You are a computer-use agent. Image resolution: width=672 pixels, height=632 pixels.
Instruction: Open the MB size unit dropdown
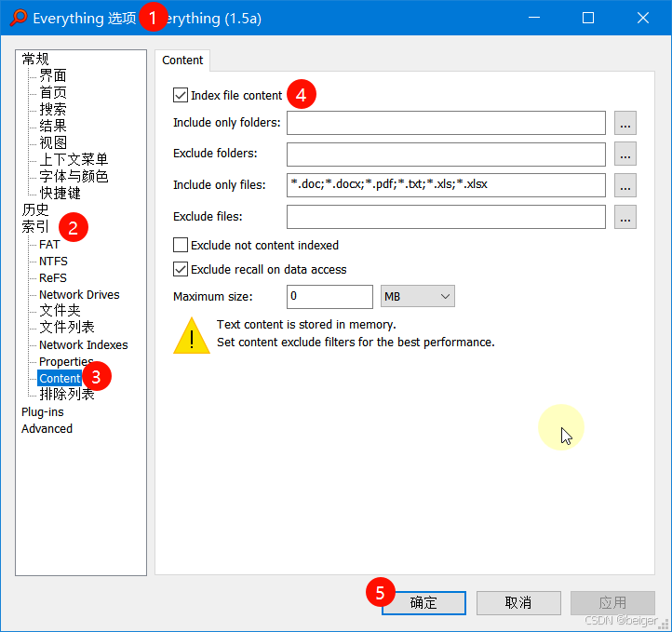click(x=417, y=297)
